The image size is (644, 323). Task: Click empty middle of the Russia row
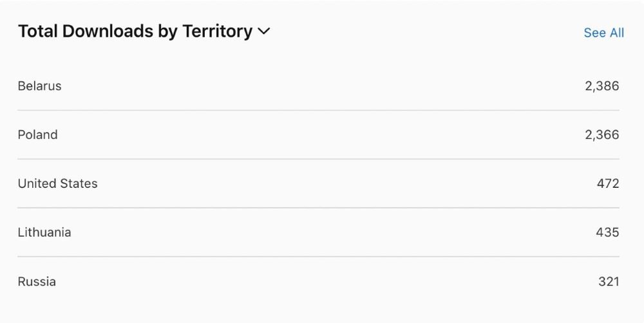click(x=322, y=281)
